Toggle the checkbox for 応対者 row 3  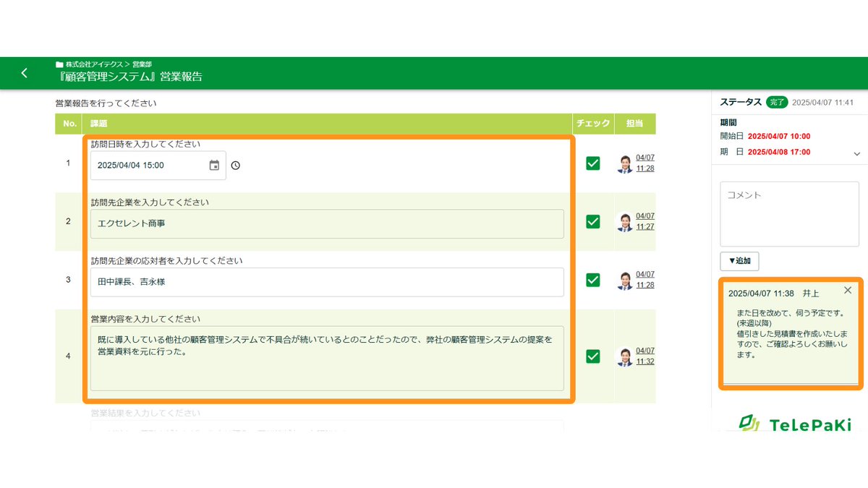(593, 280)
